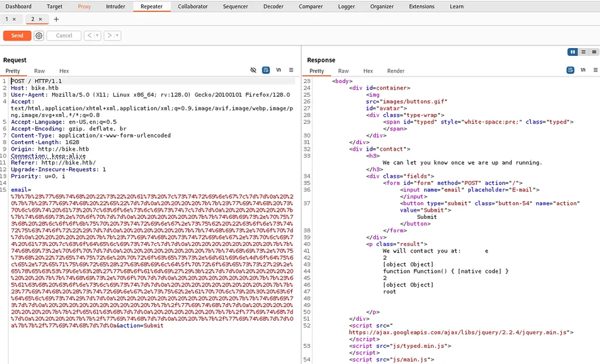This screenshot has width=600, height=364.
Task: Open the Proxy tab
Action: (84, 6)
